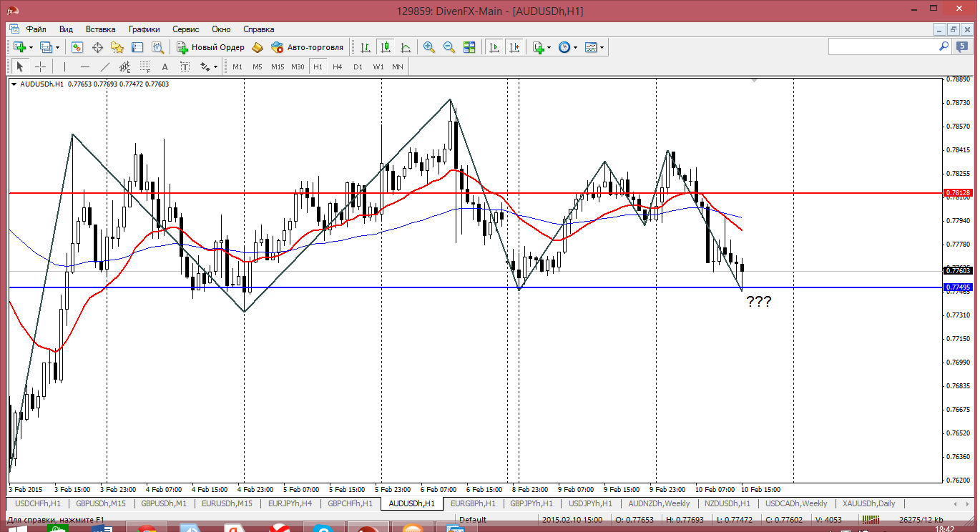Select the Crosshair tool
980x532 pixels.
(40, 66)
